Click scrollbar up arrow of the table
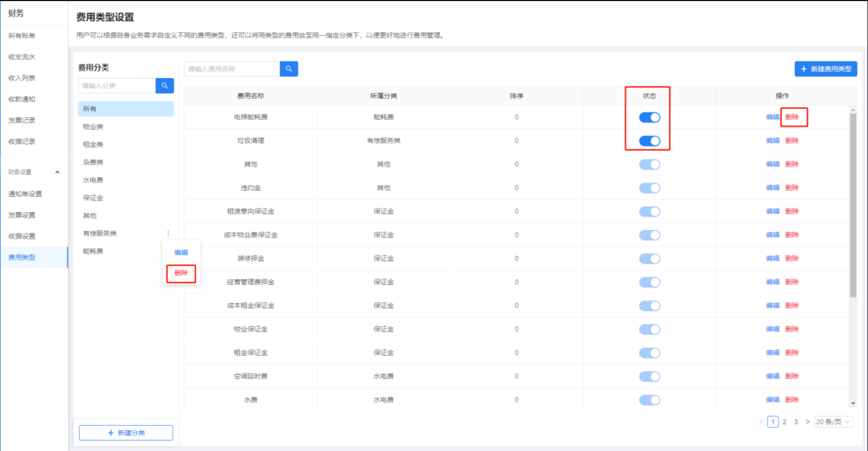The image size is (868, 451). [853, 110]
